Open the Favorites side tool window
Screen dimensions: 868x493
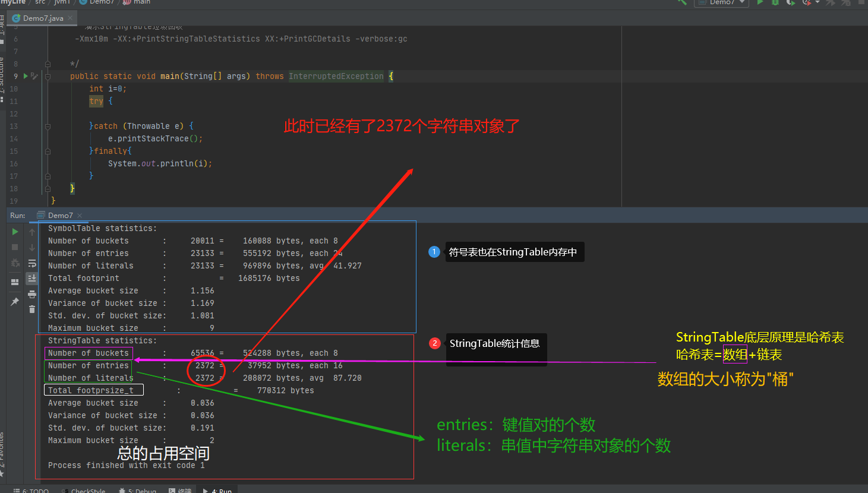pos(2,454)
